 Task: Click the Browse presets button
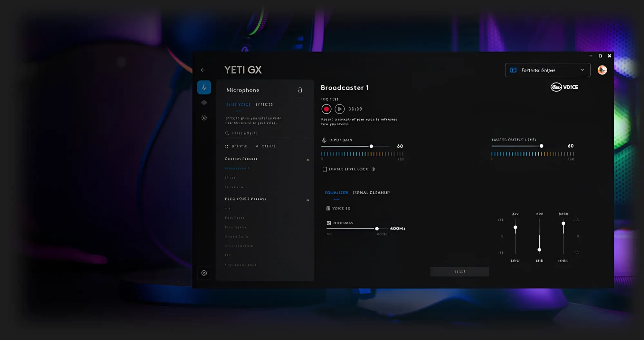click(236, 146)
